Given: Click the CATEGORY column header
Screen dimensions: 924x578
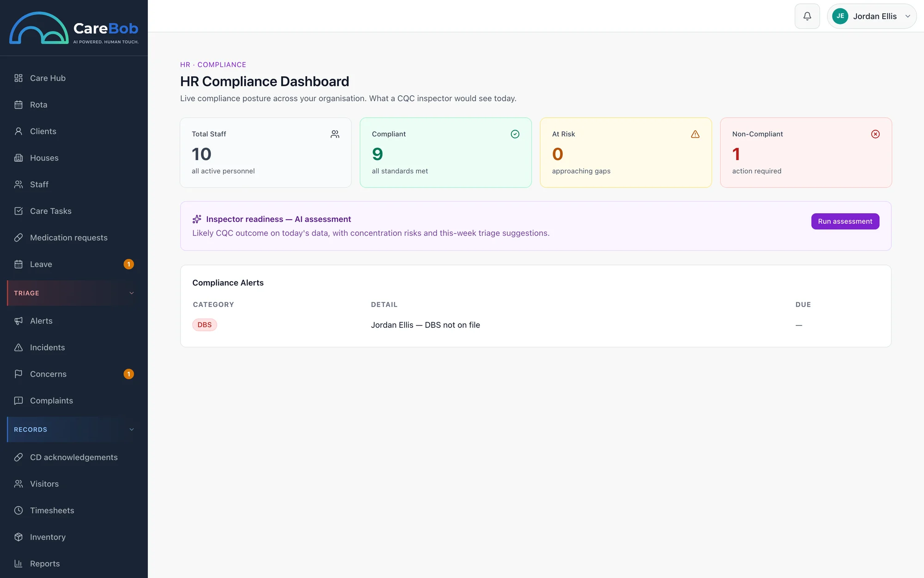Looking at the screenshot, I should pyautogui.click(x=213, y=305).
